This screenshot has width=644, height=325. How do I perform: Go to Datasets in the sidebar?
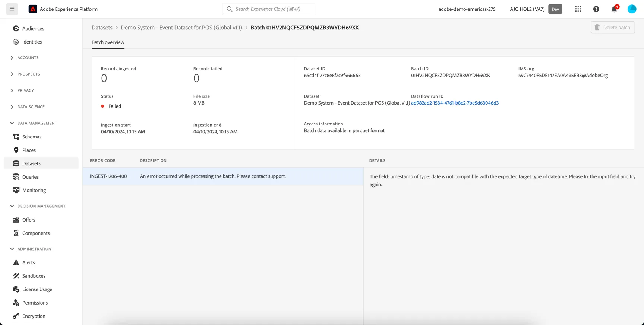(x=41, y=163)
